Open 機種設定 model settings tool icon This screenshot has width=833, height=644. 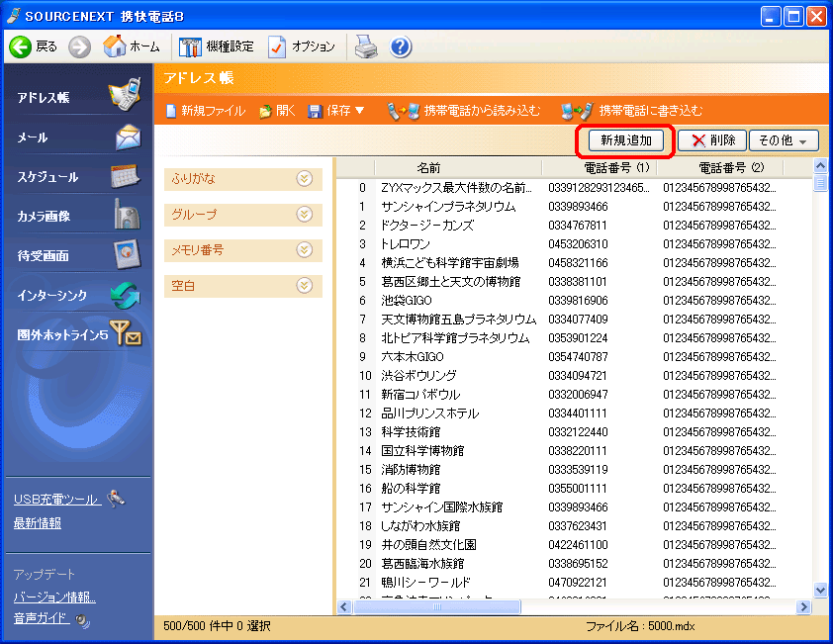pos(190,46)
